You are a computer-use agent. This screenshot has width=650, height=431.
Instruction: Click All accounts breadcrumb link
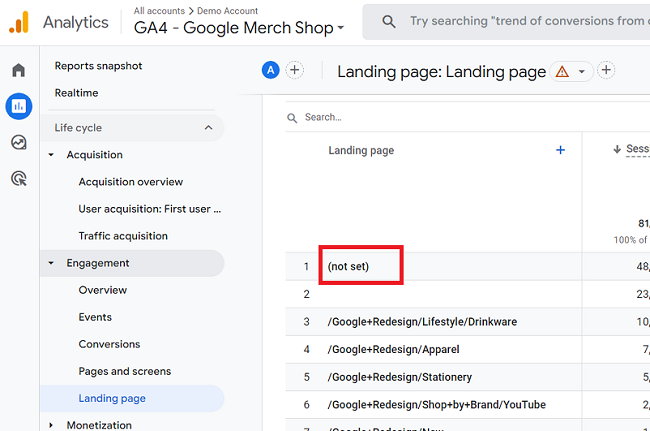159,11
